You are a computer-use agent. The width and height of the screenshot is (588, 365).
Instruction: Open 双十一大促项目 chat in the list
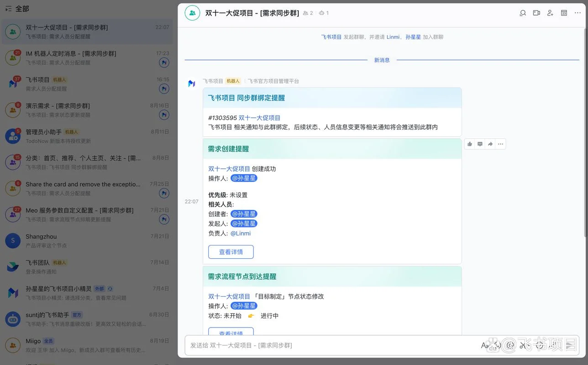click(87, 31)
